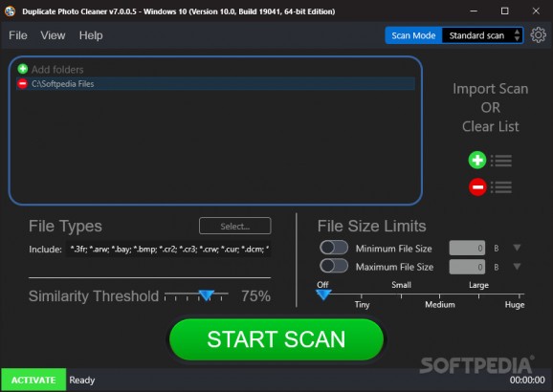The width and height of the screenshot is (553, 392).
Task: Select the C:\Softpedia Files folder row
Action: click(215, 83)
